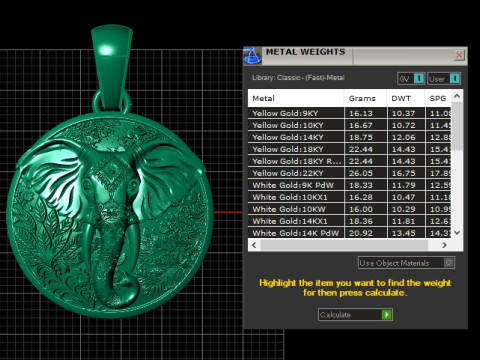Click the Metal Weights wizard hat icon
The image size is (480, 360).
pyautogui.click(x=252, y=56)
